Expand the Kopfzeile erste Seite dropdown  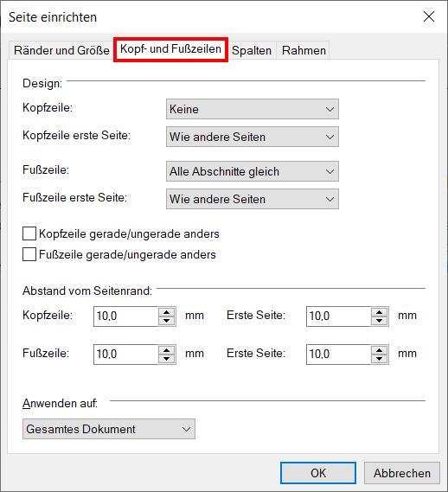click(x=253, y=137)
